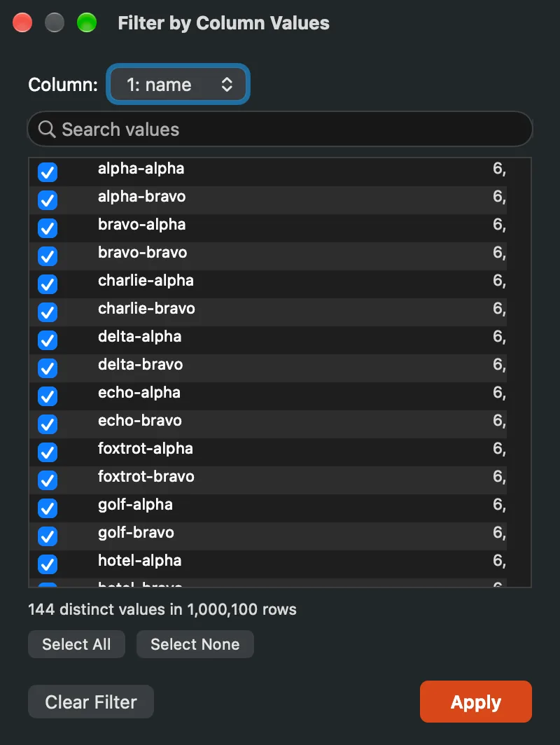Image resolution: width=560 pixels, height=745 pixels.
Task: Click the bravo-alpha value label
Action: [x=141, y=225]
